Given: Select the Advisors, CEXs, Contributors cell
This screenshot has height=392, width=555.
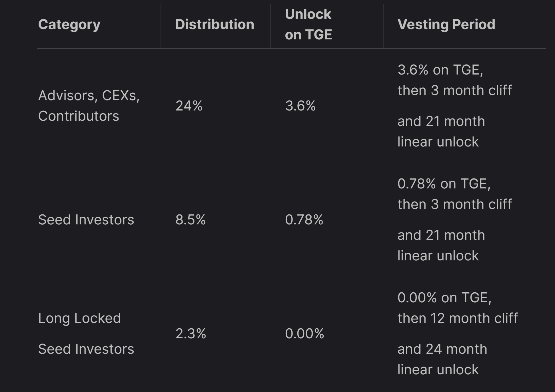Looking at the screenshot, I should point(89,106).
